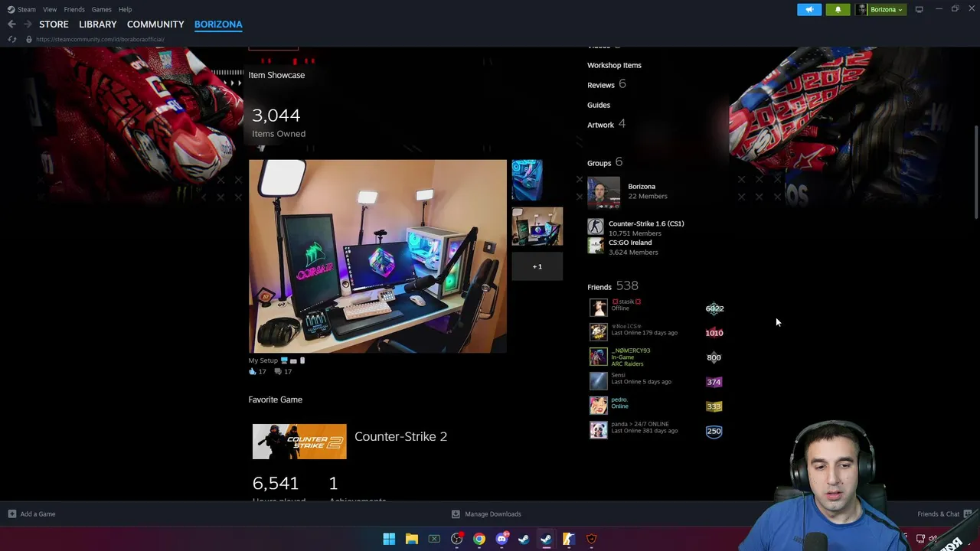The image size is (980, 551).
Task: Open the Counter-Strike taskbar icon
Action: click(569, 539)
